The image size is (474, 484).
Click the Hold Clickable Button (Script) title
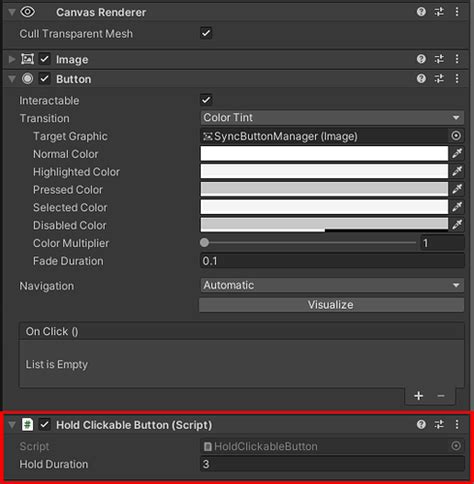[134, 425]
